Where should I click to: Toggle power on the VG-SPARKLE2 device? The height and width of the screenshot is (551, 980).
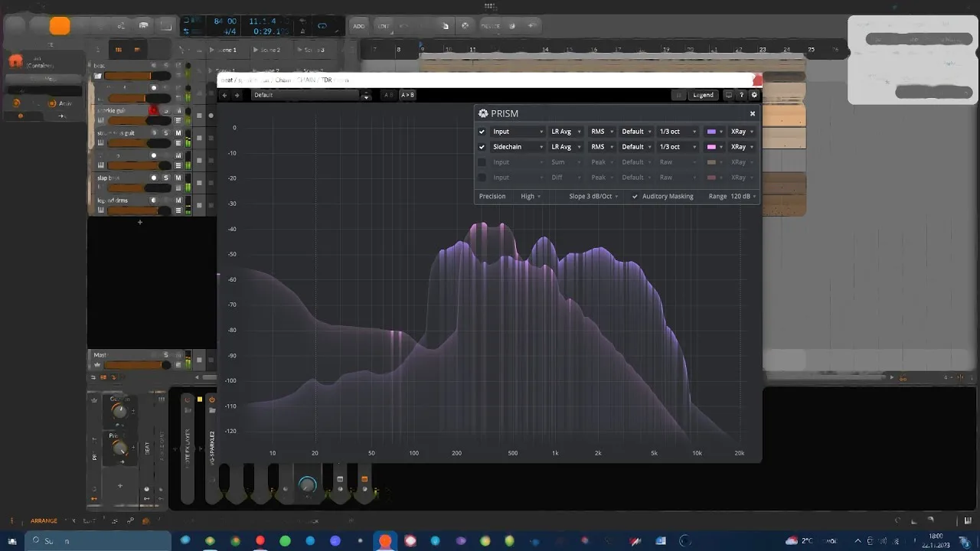[212, 399]
